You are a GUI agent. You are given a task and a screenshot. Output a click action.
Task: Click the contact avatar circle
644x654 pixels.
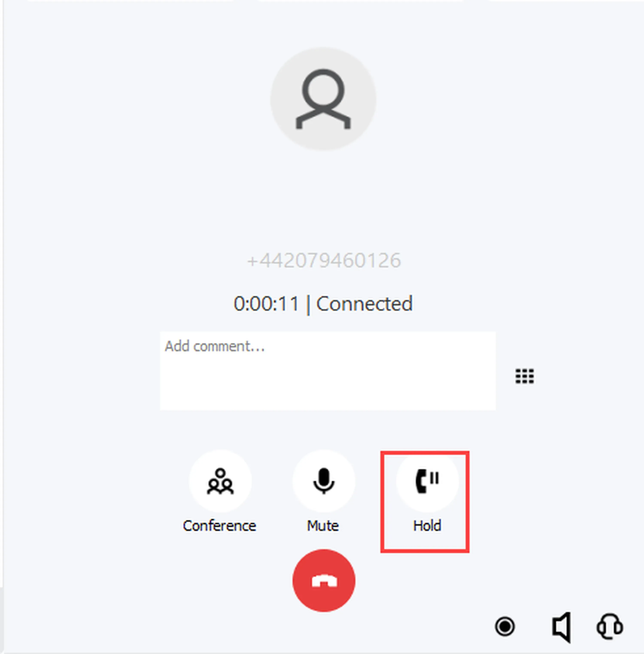tap(323, 99)
